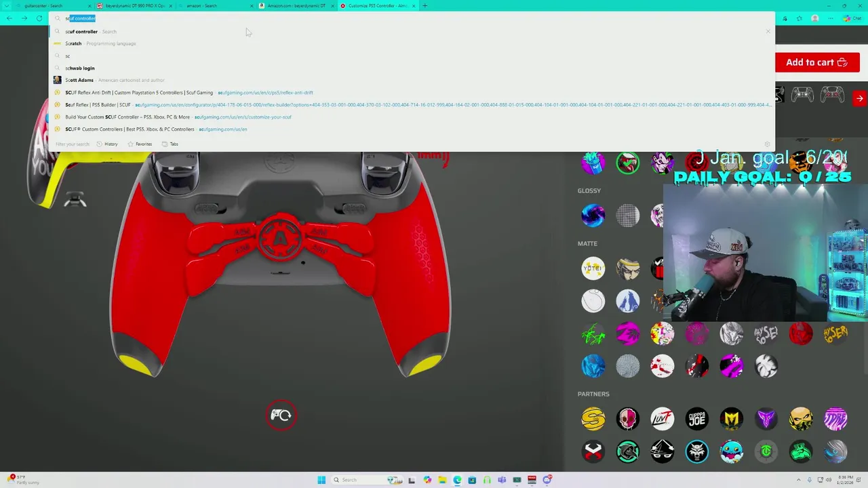This screenshot has height=488, width=868.
Task: Select the green dragon partner logo
Action: click(x=801, y=451)
